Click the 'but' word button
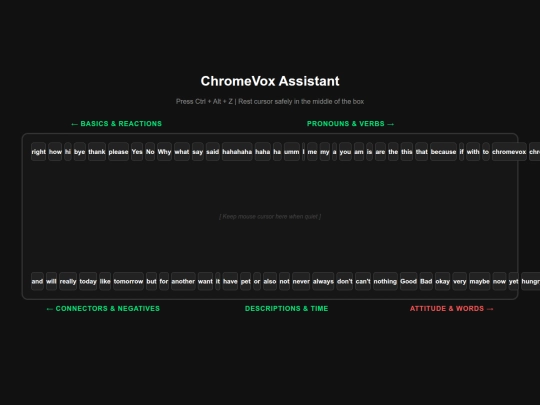Image resolution: width=540 pixels, height=405 pixels. [x=152, y=281]
